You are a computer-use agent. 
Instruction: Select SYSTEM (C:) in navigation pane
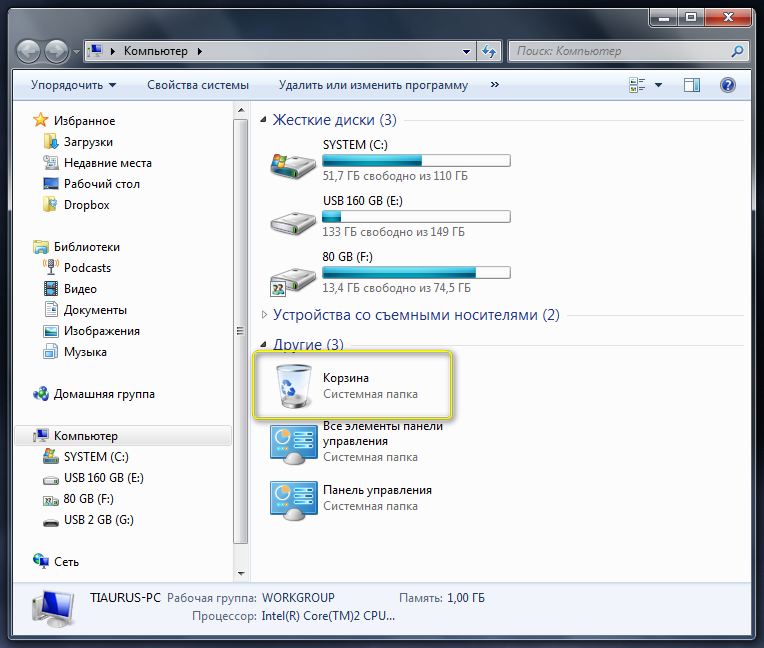96,457
